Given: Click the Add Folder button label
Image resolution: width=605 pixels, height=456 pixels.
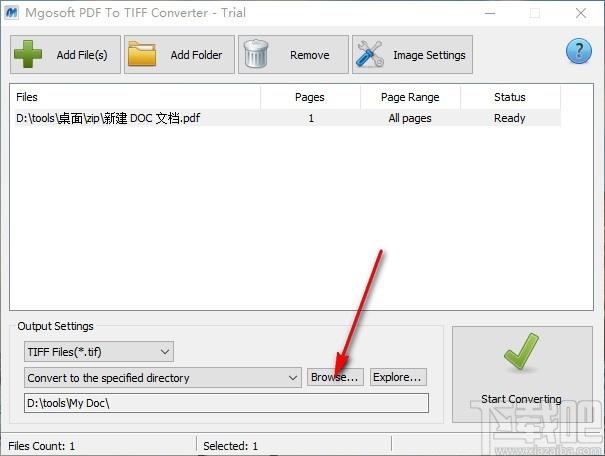Looking at the screenshot, I should click(x=196, y=55).
